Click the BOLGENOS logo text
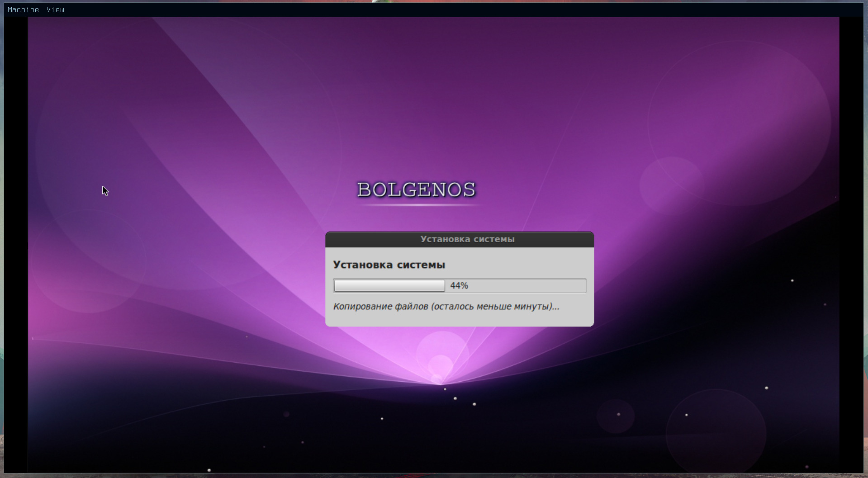Screen dimensions: 868x478 pyautogui.click(x=416, y=190)
